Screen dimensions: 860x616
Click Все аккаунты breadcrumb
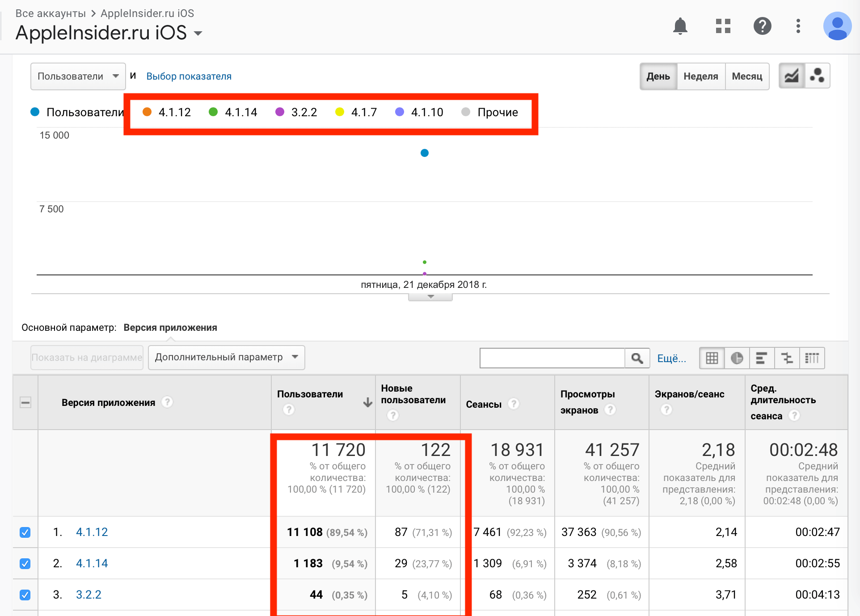pyautogui.click(x=51, y=13)
